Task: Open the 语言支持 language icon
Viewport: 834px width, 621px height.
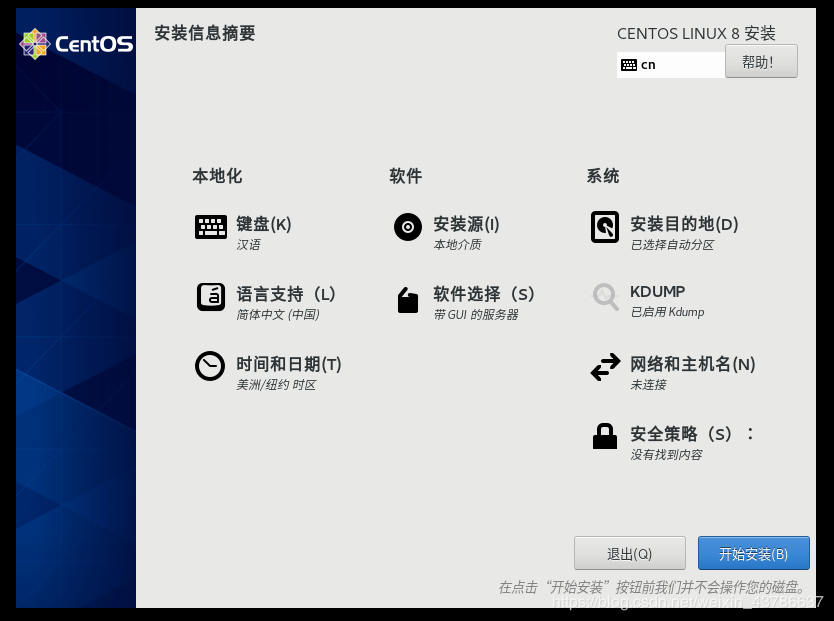Action: (x=211, y=297)
